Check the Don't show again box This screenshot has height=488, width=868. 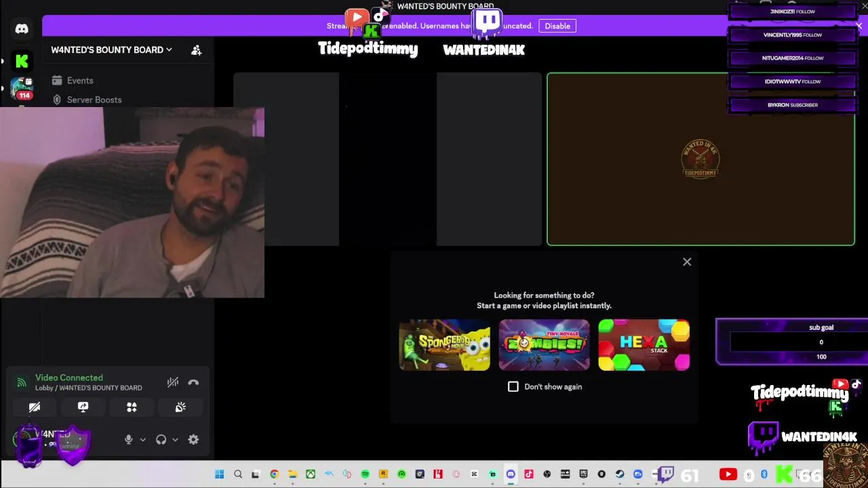pyautogui.click(x=513, y=386)
